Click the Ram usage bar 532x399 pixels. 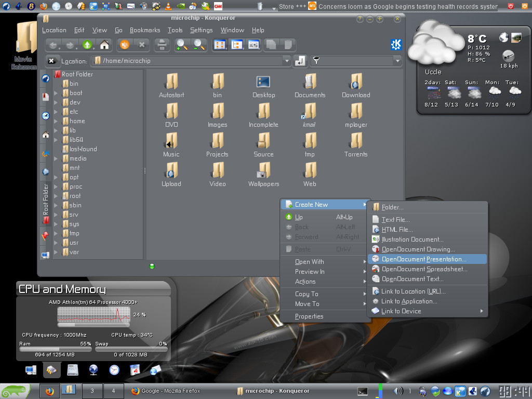coord(55,349)
